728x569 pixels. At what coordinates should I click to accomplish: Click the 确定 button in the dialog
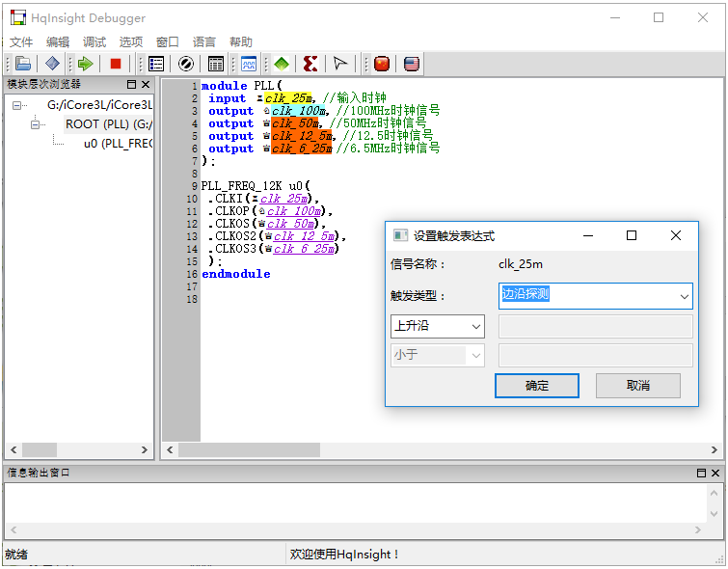537,386
